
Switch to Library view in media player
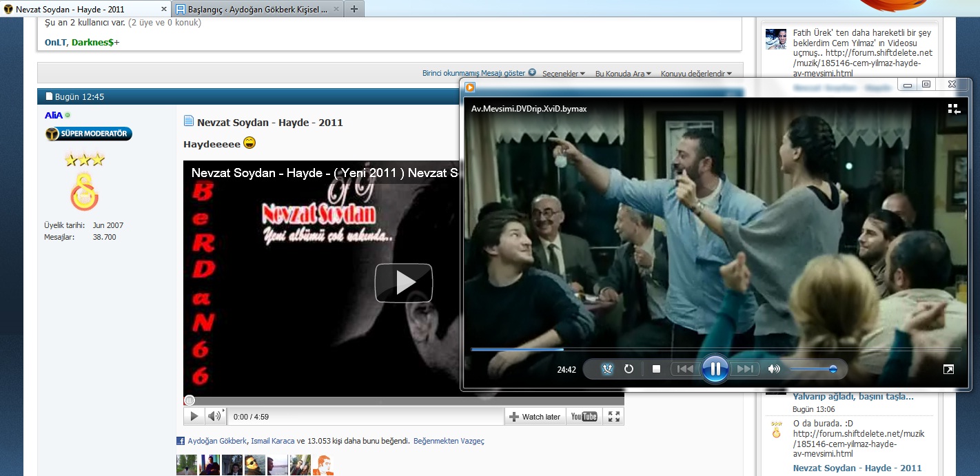click(x=954, y=109)
